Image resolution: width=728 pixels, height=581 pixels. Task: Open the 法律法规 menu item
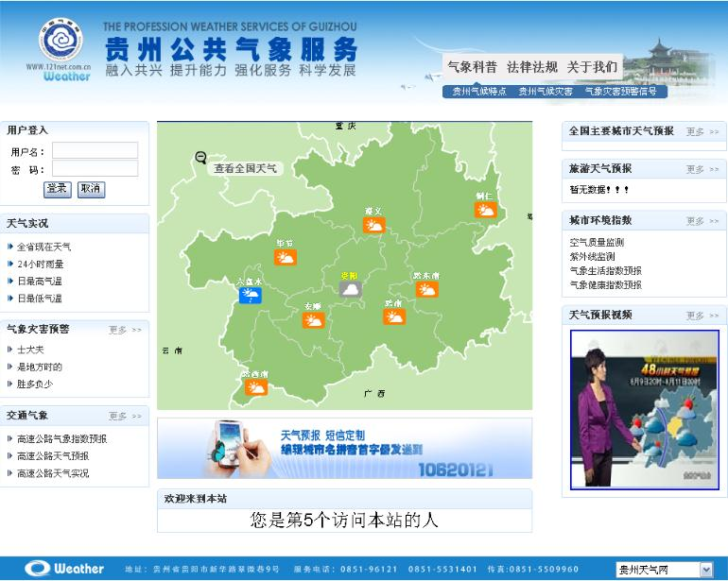[532, 67]
